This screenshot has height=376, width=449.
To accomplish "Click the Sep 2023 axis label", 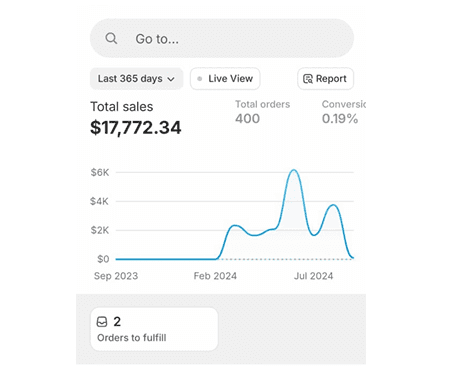I will coord(116,276).
